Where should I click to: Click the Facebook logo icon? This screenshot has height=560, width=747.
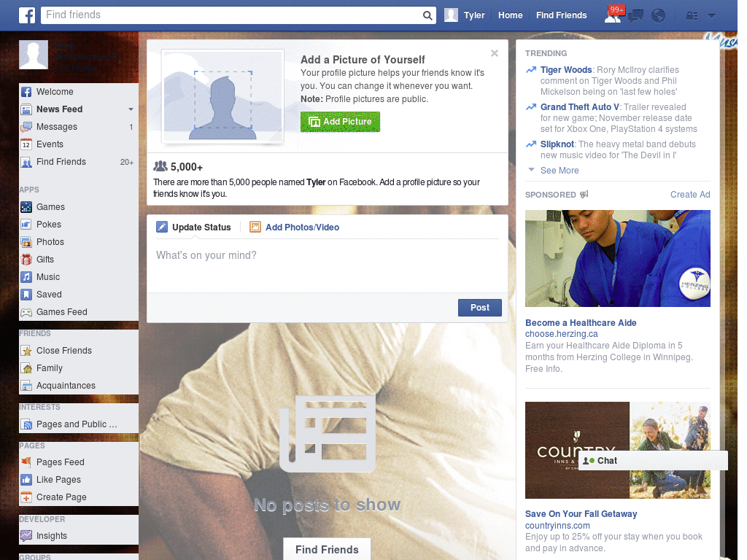pyautogui.click(x=27, y=15)
